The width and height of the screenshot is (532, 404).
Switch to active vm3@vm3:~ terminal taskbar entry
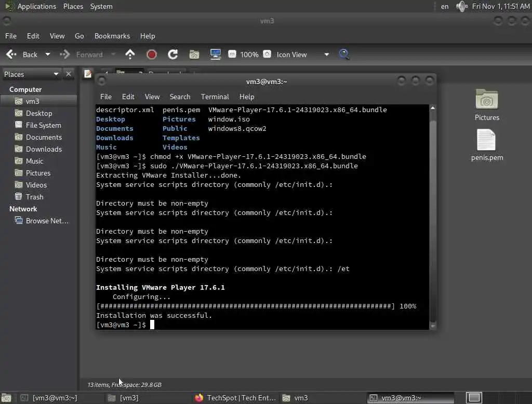[x=410, y=398]
